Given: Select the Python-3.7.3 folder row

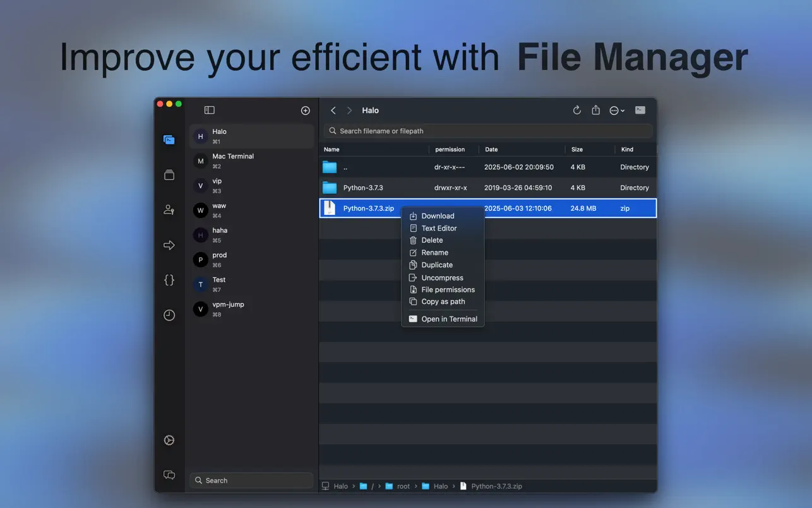Looking at the screenshot, I should (488, 188).
